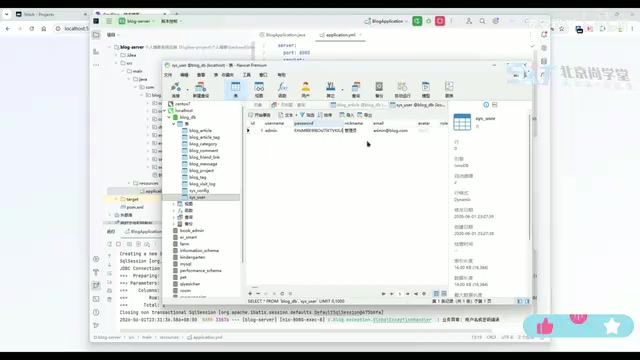Open the Automation toolbar icon in Navicat
The height and width of the screenshot is (360, 640).
402,89
